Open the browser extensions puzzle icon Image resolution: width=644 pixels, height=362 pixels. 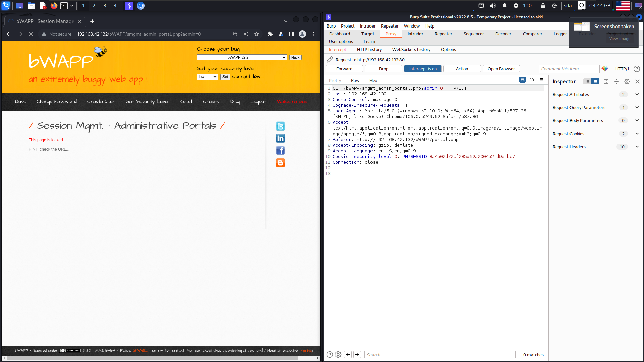(270, 34)
